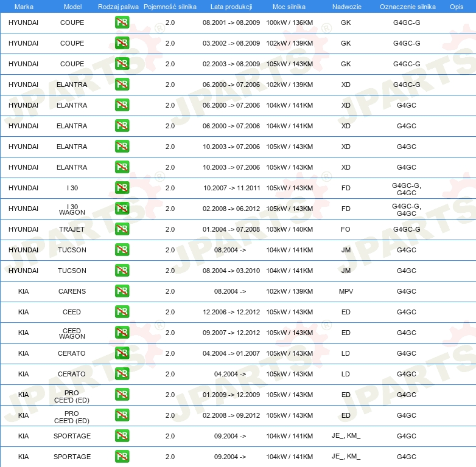The width and height of the screenshot is (476, 467).
Task: Click the Marka column header
Action: point(24,7)
